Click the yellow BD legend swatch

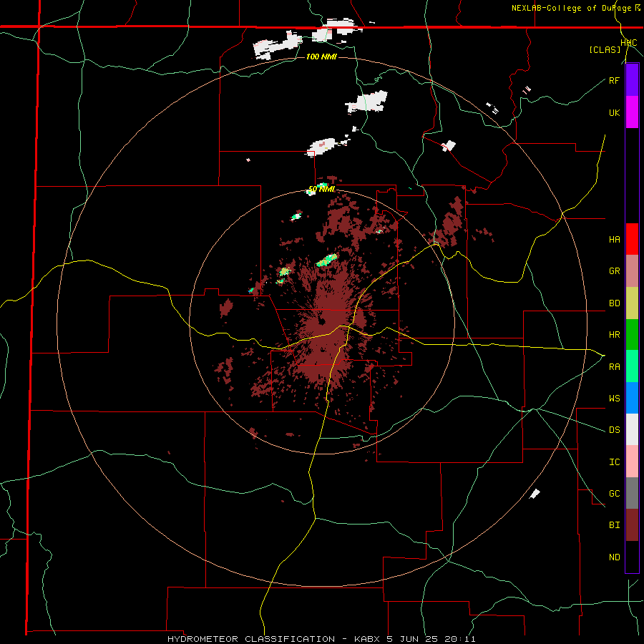pos(632,303)
